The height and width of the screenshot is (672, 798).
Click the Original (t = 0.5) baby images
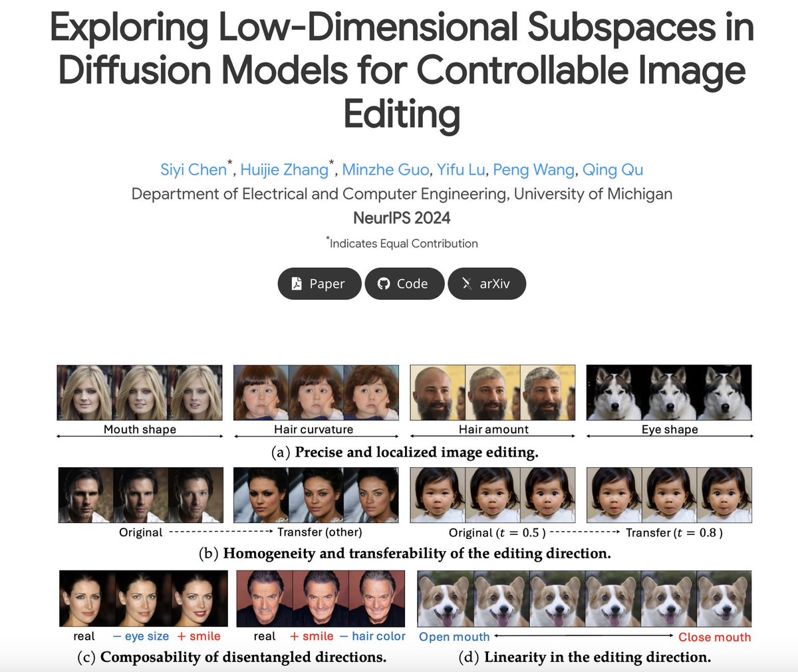(x=493, y=495)
